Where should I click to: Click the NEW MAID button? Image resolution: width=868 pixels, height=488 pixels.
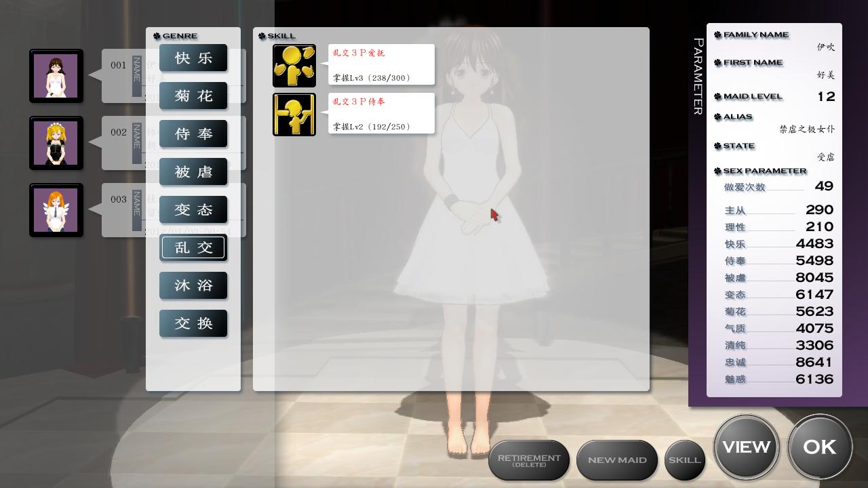click(617, 460)
